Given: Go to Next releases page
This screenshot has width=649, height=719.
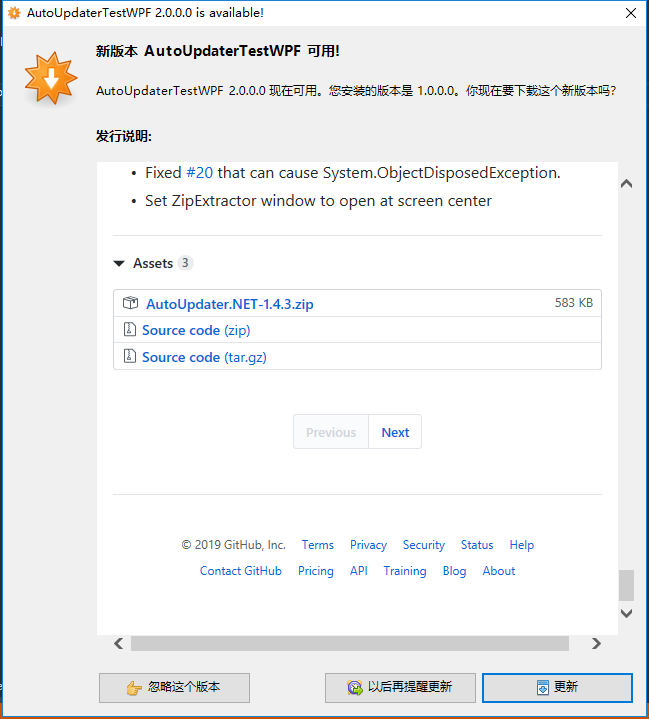Looking at the screenshot, I should (x=395, y=432).
